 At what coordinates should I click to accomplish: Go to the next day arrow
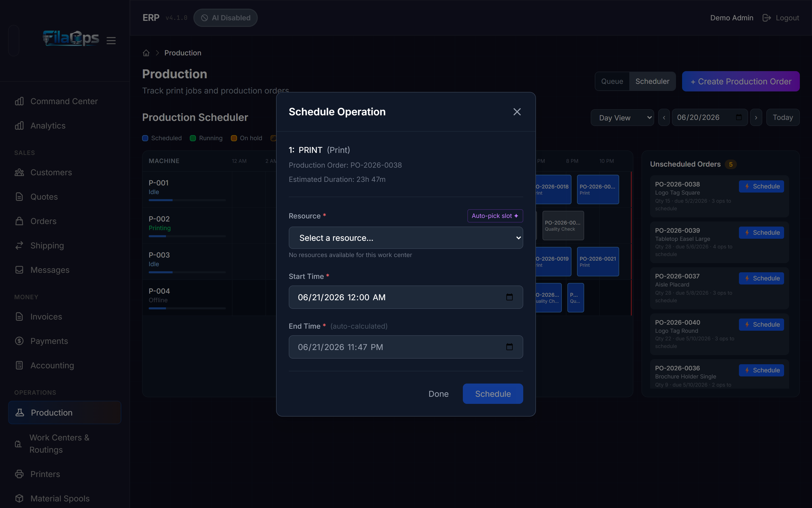click(756, 118)
